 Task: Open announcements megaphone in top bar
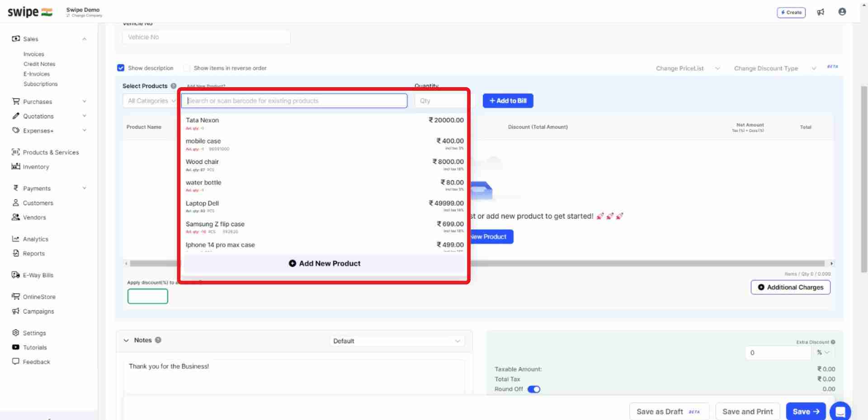[821, 12]
